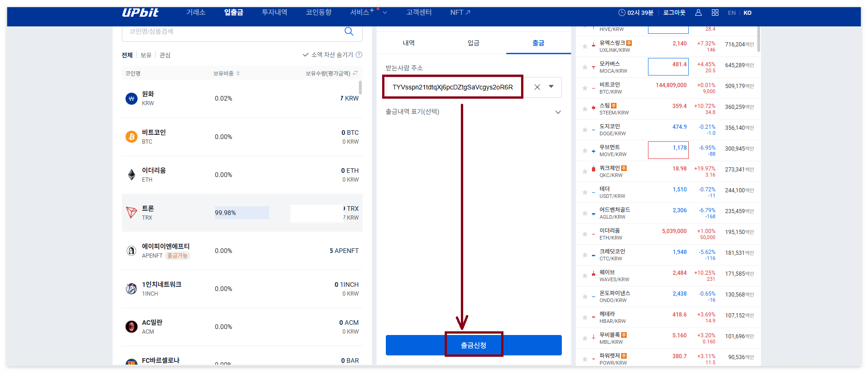Toggle favorite star for 어드벤처골드 AGLD/KRW
Image resolution: width=868 pixels, height=373 pixels.
tap(585, 213)
